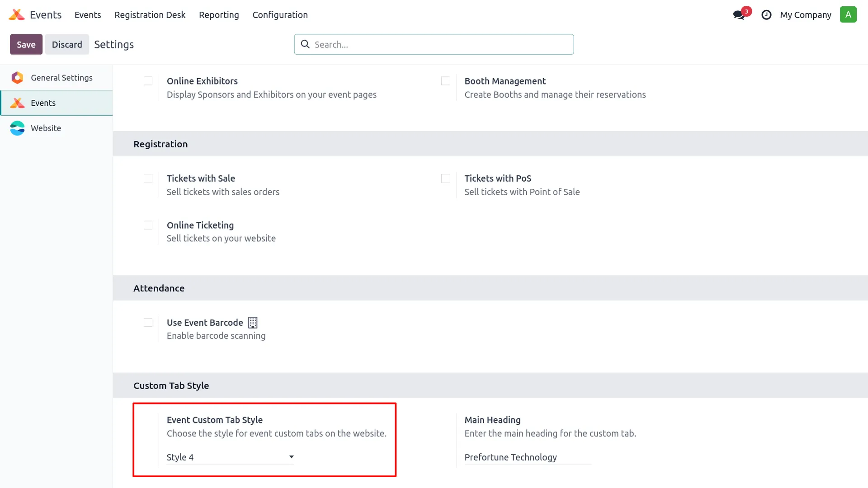Click the building icon beside Use Event Barcode
Viewport: 868px width, 488px height.
pyautogui.click(x=253, y=323)
